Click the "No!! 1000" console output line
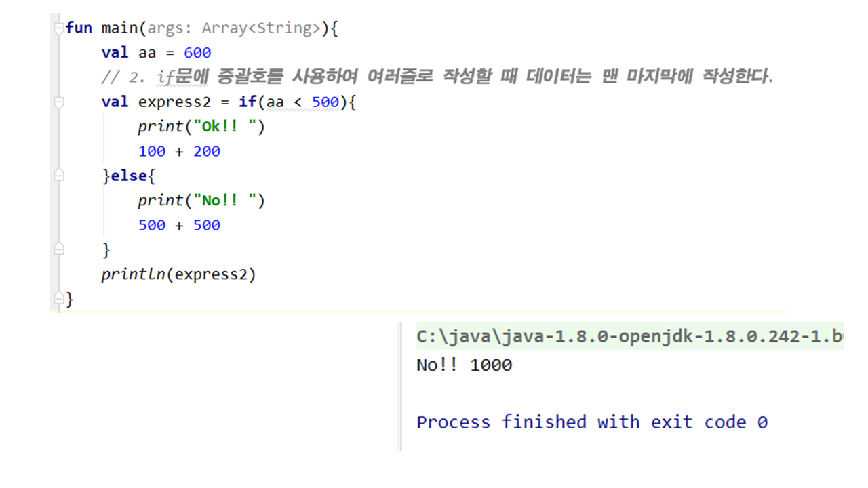868x488 pixels. click(x=464, y=365)
